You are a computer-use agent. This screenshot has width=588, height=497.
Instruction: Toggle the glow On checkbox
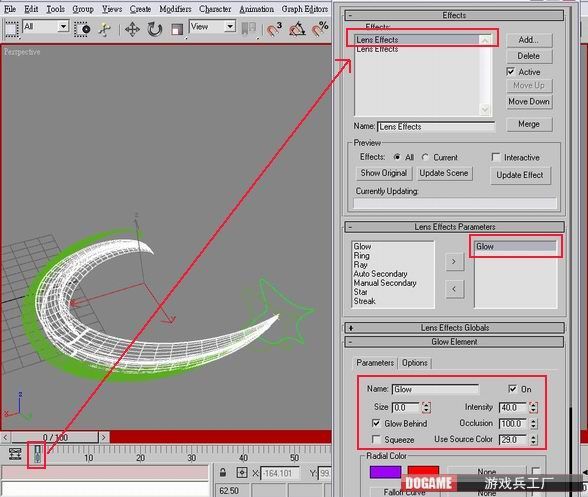(512, 389)
